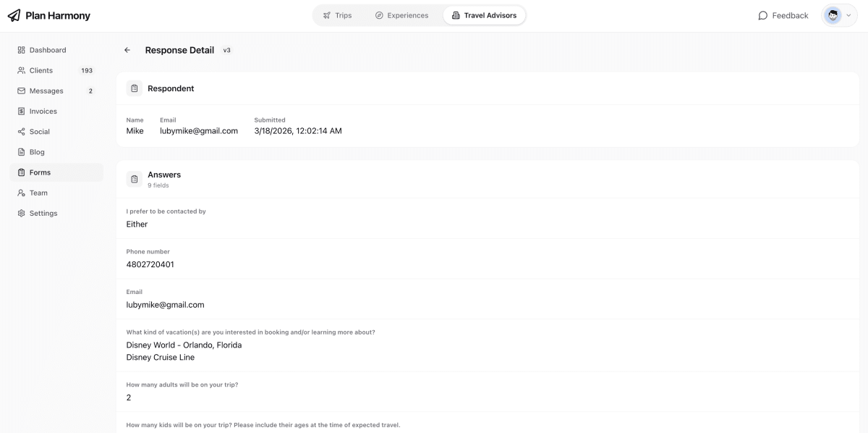868x433 pixels.
Task: Click the Feedback speech bubble icon
Action: (x=762, y=15)
